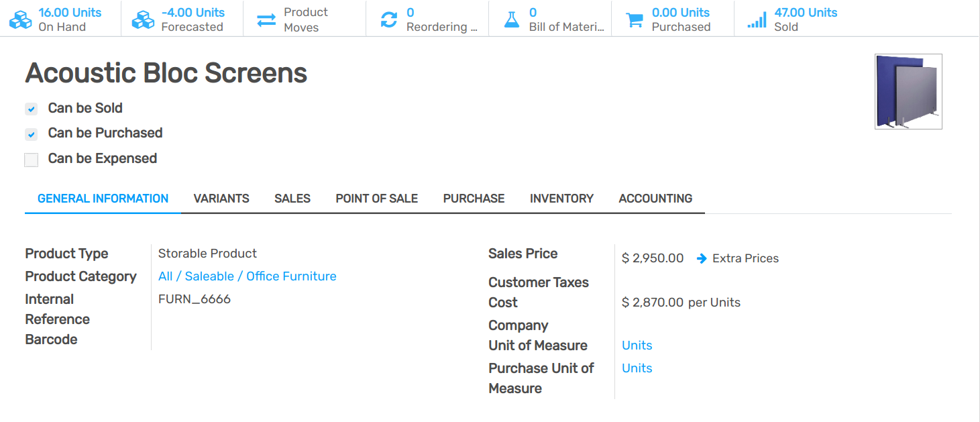This screenshot has height=422, width=980.
Task: Switch to the Variants tab
Action: (x=221, y=199)
